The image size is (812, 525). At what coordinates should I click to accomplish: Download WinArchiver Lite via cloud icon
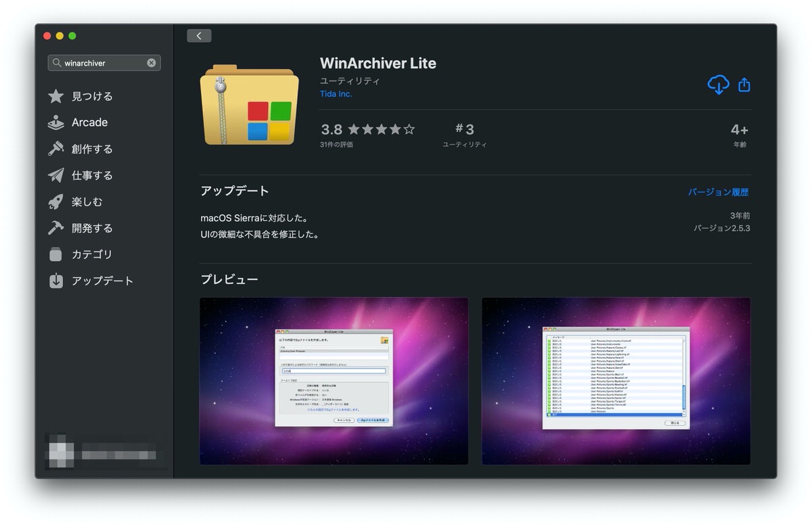tap(719, 85)
